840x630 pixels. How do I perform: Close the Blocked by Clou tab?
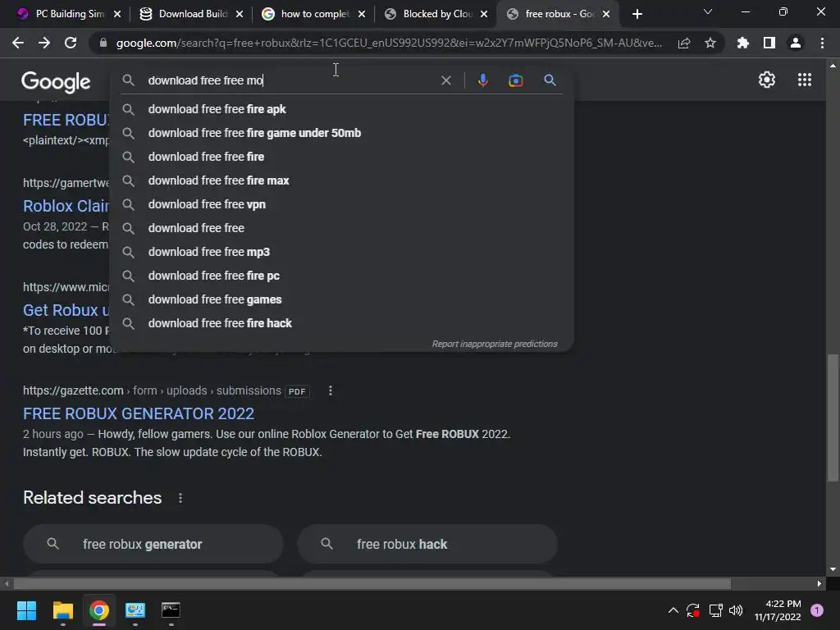pos(484,15)
